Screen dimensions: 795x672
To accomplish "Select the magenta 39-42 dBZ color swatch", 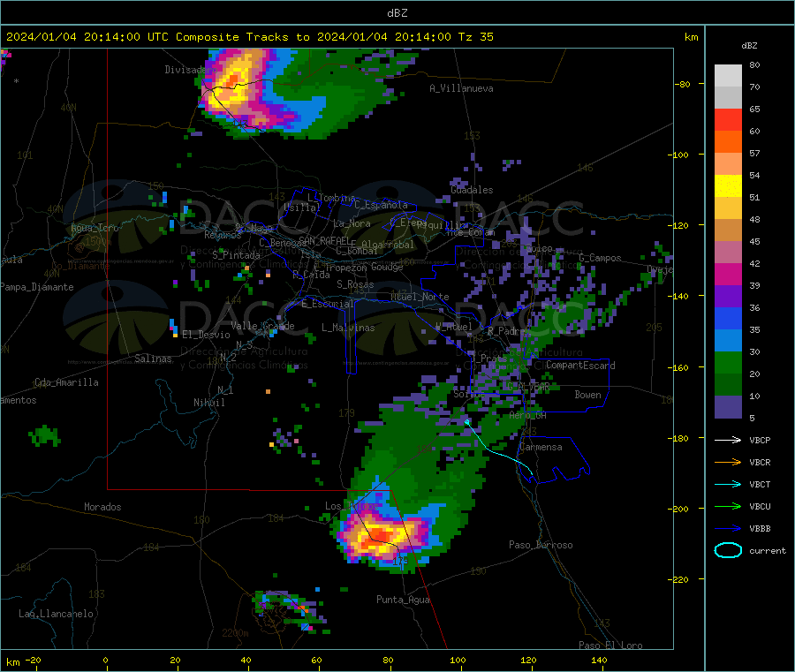I will [728, 274].
